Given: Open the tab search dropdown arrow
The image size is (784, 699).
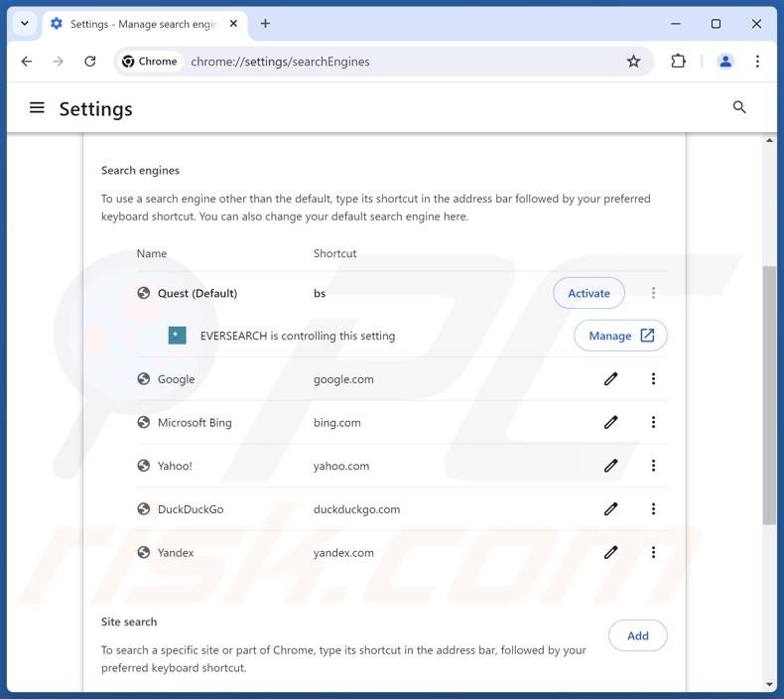Looking at the screenshot, I should coord(25,24).
